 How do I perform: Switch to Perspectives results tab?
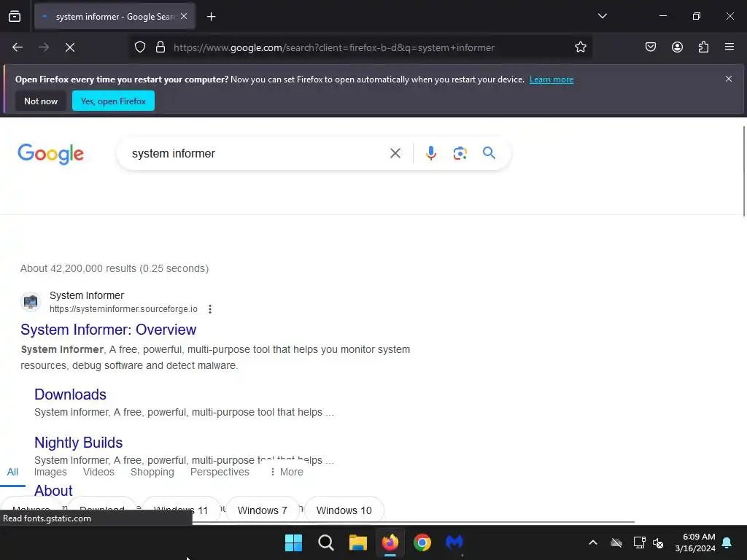pos(220,472)
